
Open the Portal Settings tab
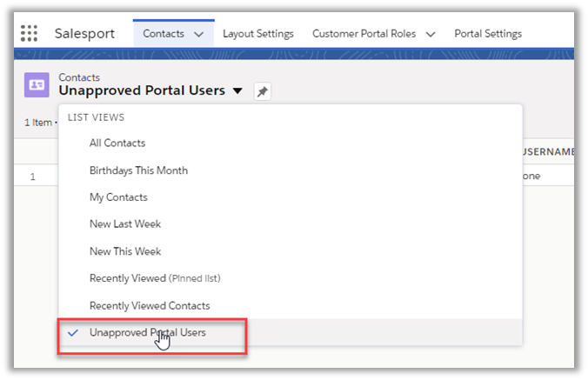[x=487, y=34]
